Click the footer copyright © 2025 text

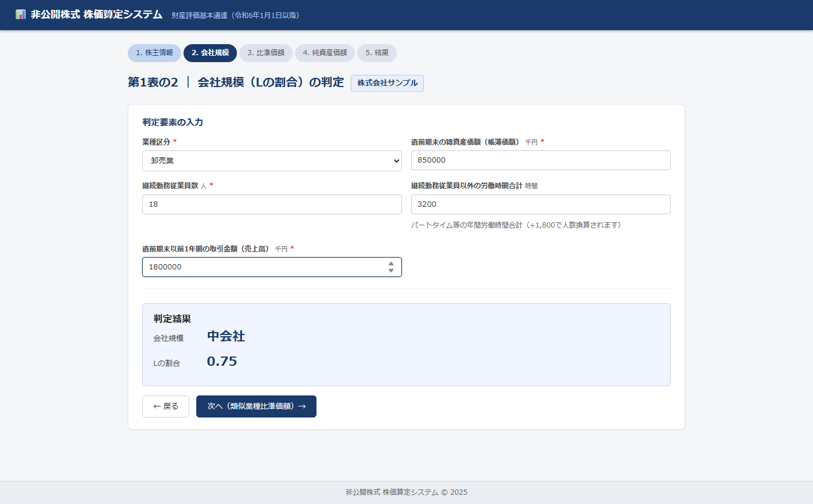[406, 492]
